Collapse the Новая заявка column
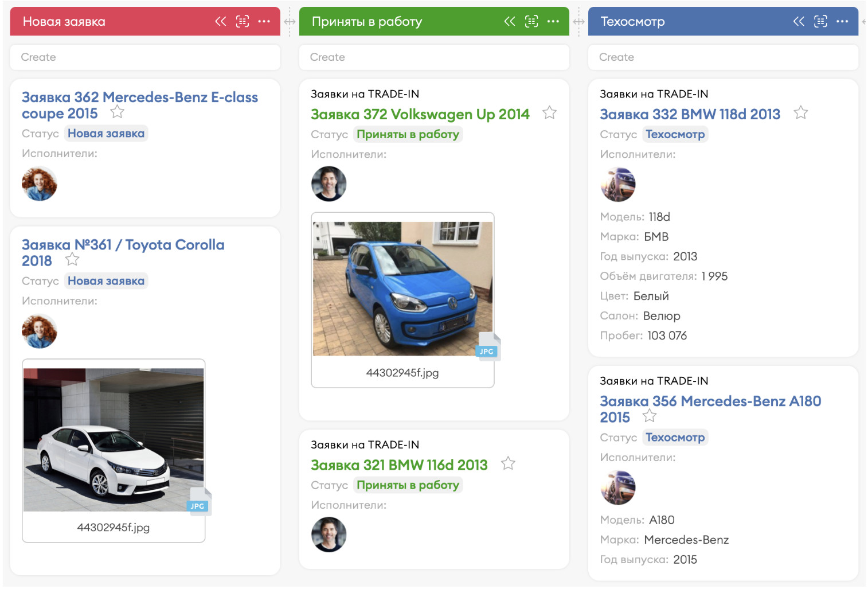The width and height of the screenshot is (868, 593). tap(221, 22)
